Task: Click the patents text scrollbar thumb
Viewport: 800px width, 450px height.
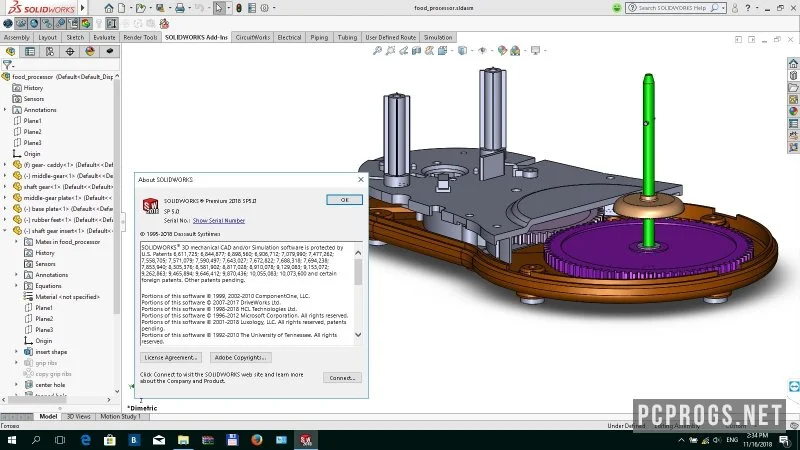Action: tap(358, 272)
